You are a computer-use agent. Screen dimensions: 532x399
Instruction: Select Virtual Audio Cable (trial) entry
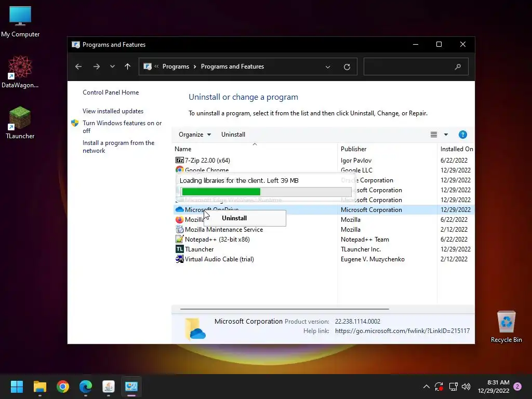(x=219, y=259)
